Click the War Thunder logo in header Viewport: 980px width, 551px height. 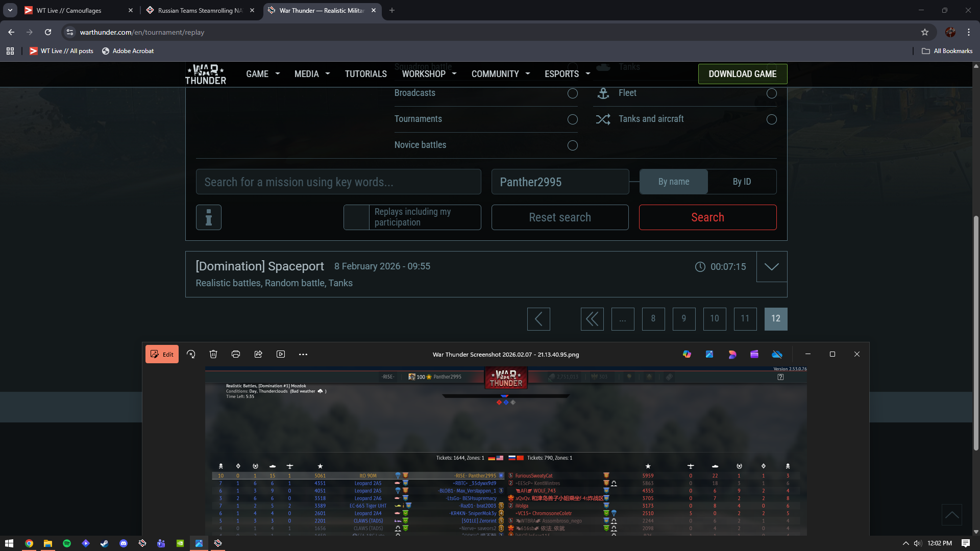[206, 74]
